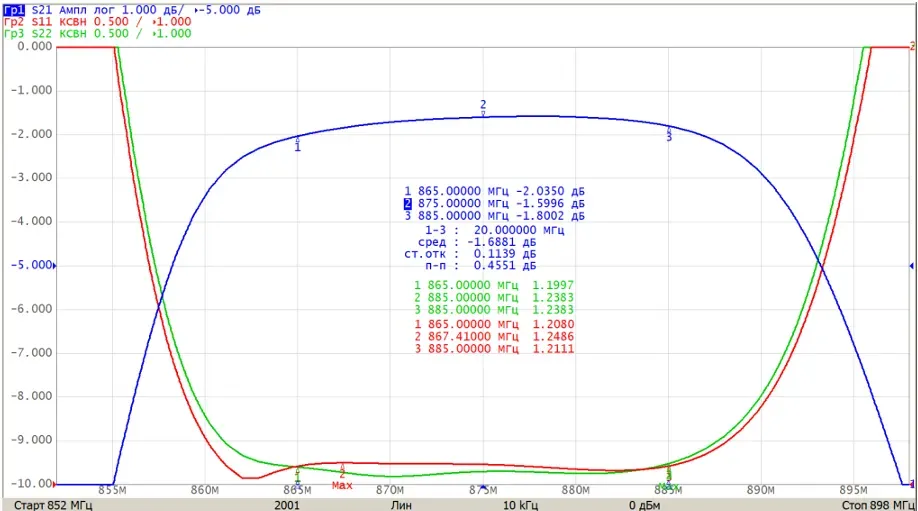Select the green marker row 2 885.00000 МГц 1.2383
The width and height of the screenshot is (918, 511).
(494, 298)
